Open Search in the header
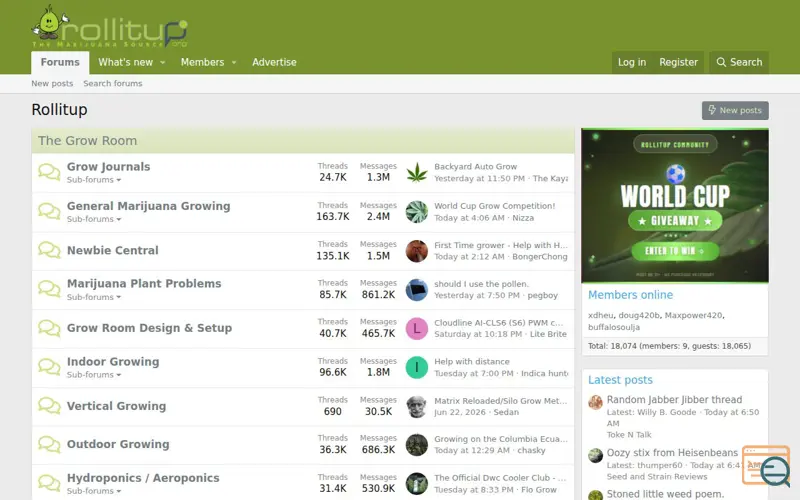800x500 pixels. [x=739, y=62]
